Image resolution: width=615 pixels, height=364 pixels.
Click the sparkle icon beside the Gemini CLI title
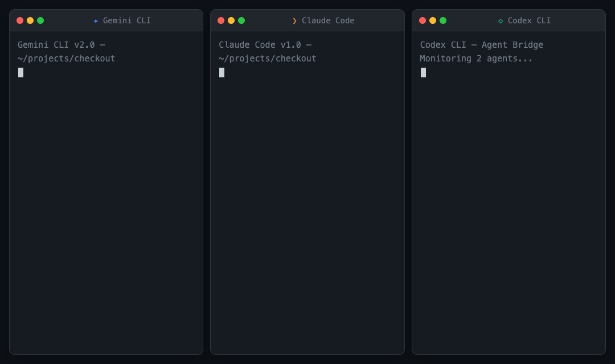pos(95,20)
